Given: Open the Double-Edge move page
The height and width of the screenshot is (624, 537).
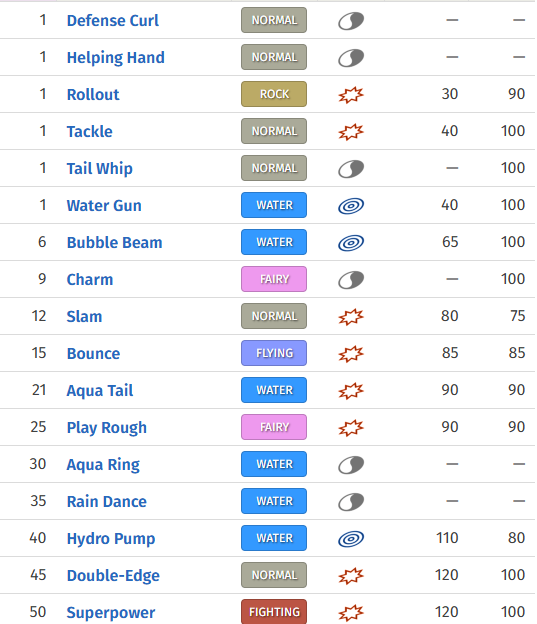Looking at the screenshot, I should [x=113, y=575].
